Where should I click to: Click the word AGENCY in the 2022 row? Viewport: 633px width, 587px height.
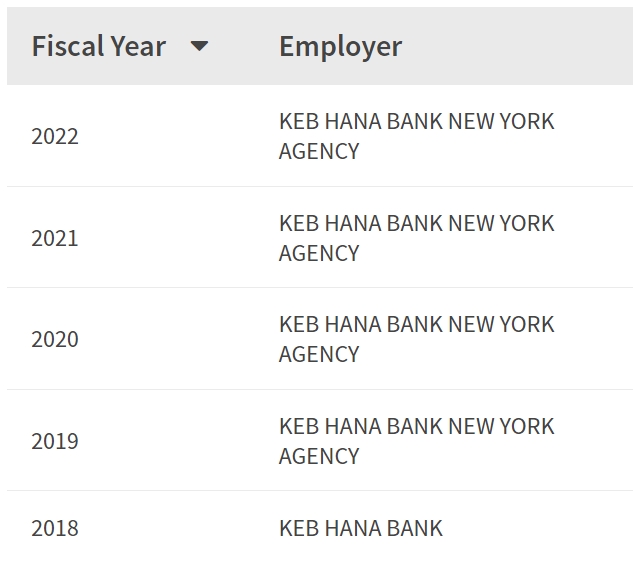point(319,151)
